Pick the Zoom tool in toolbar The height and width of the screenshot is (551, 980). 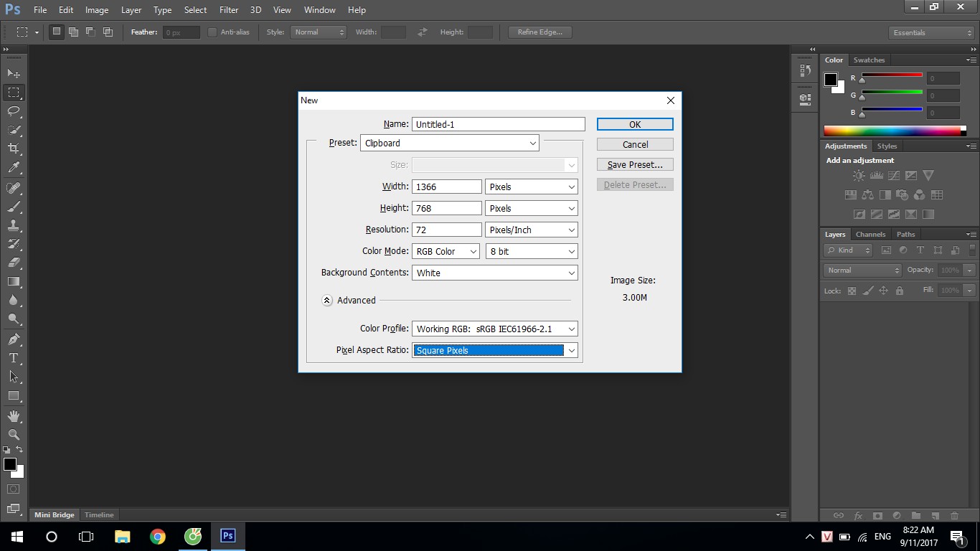click(x=14, y=435)
